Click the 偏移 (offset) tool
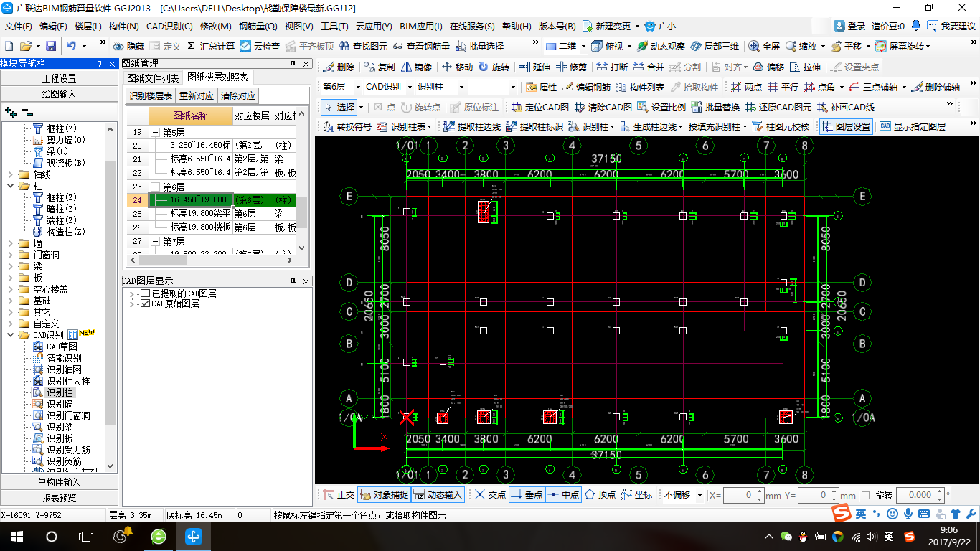Viewport: 980px width, 551px height. (768, 67)
